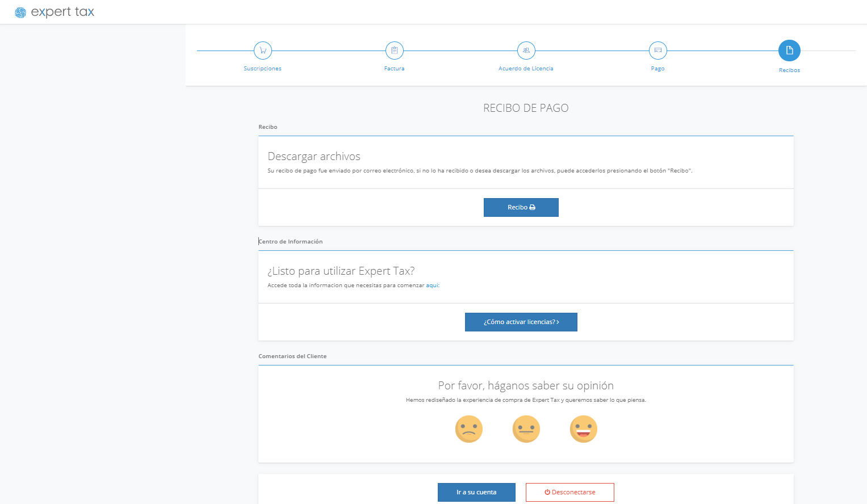Click the Desconectarse button

click(569, 492)
